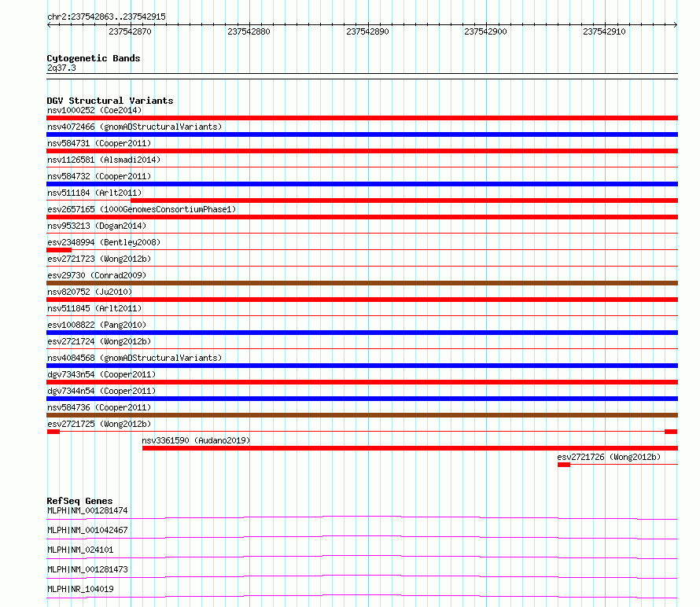Viewport: 700px width, 607px height.
Task: Open the esv29730 (Conrad2009) label
Action: tap(97, 275)
